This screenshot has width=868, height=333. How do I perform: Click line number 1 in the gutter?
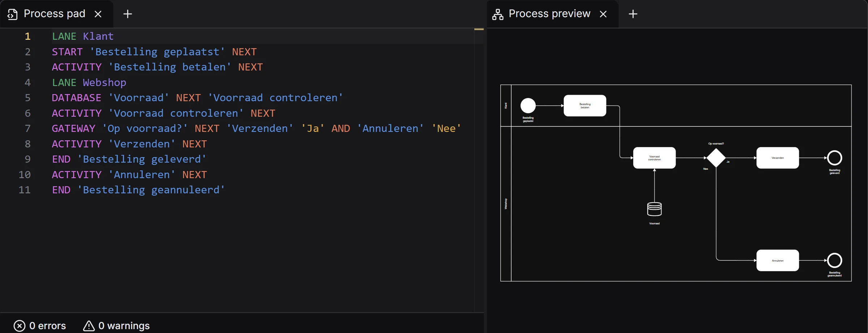tap(28, 36)
